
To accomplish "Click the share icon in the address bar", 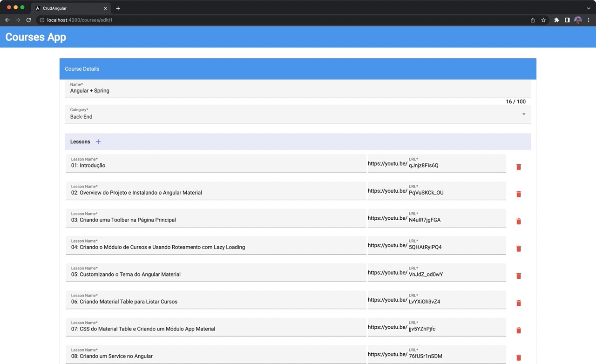I will tap(532, 20).
